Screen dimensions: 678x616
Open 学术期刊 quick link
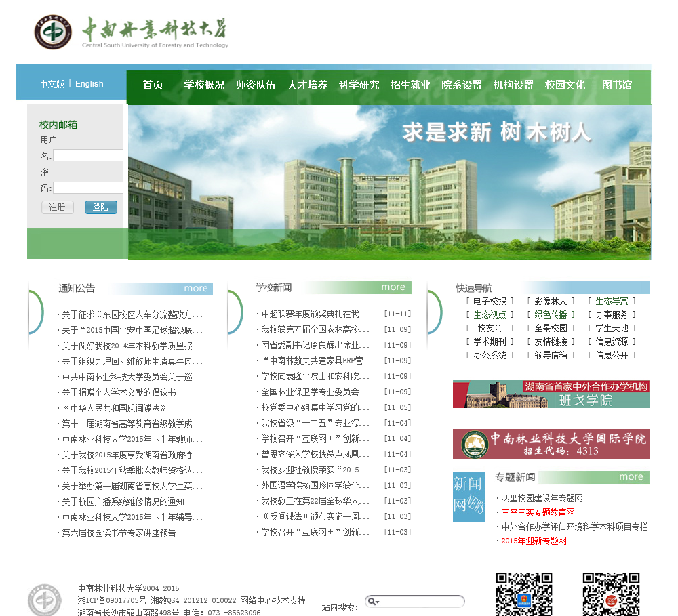tap(490, 342)
